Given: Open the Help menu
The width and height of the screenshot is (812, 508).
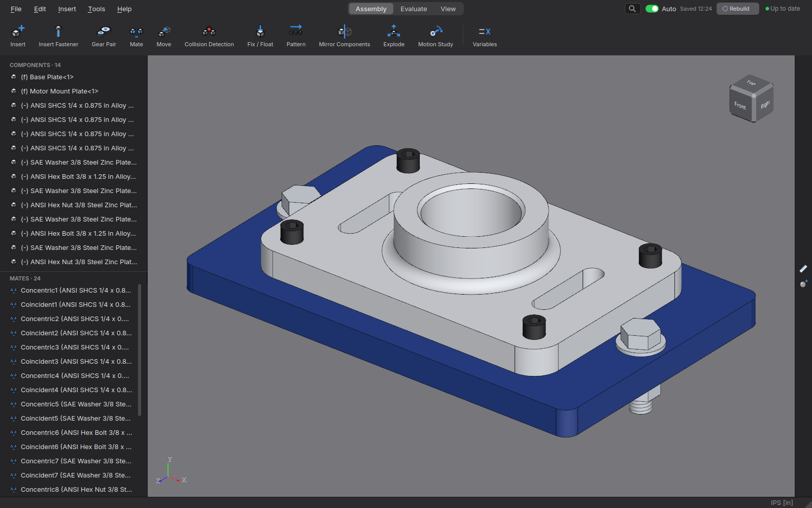Looking at the screenshot, I should click(124, 9).
